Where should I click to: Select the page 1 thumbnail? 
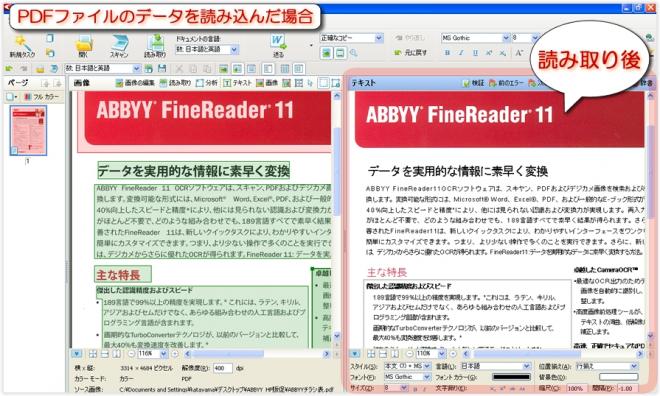pos(28,130)
